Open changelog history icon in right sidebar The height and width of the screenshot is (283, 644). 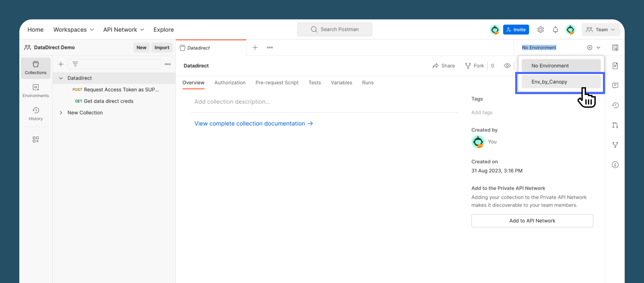615,105
